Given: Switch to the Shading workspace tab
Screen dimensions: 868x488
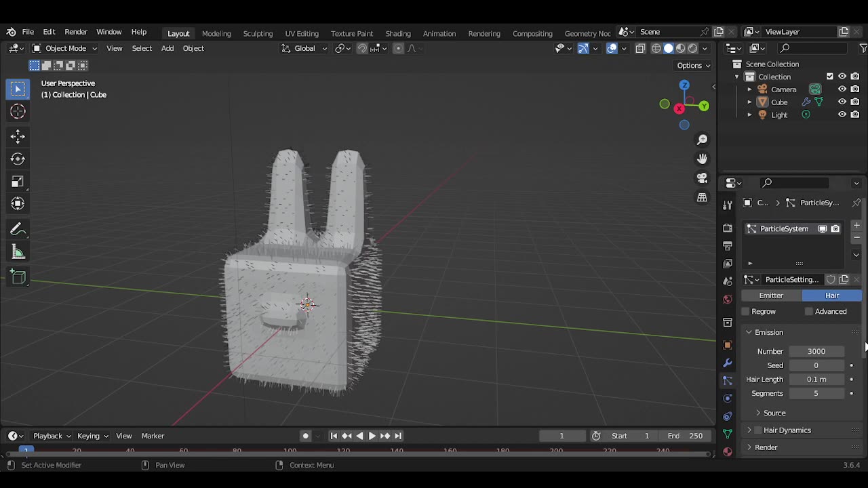Looking at the screenshot, I should pos(398,33).
